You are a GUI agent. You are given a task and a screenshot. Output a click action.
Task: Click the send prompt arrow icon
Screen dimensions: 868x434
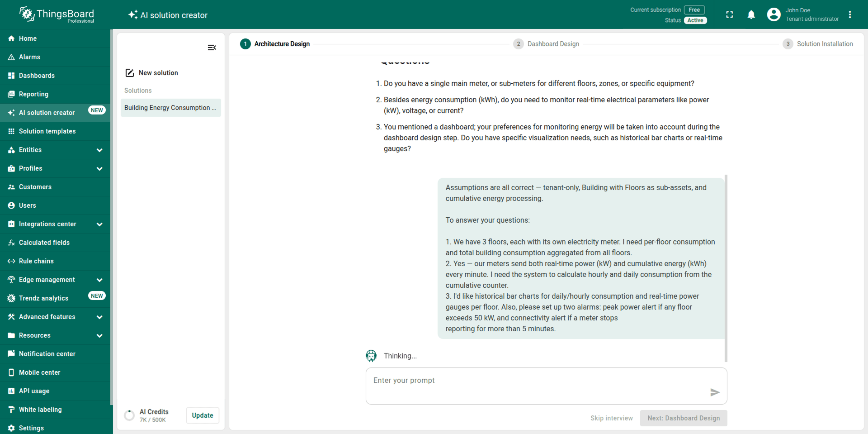714,392
